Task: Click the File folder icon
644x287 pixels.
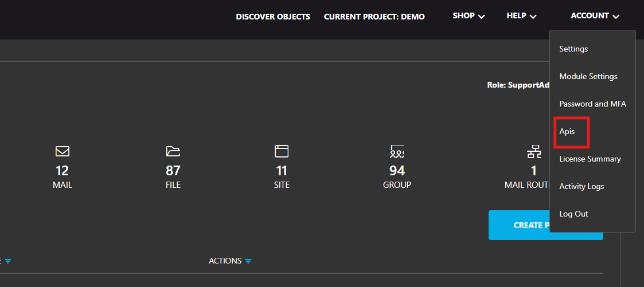Action: [x=173, y=151]
